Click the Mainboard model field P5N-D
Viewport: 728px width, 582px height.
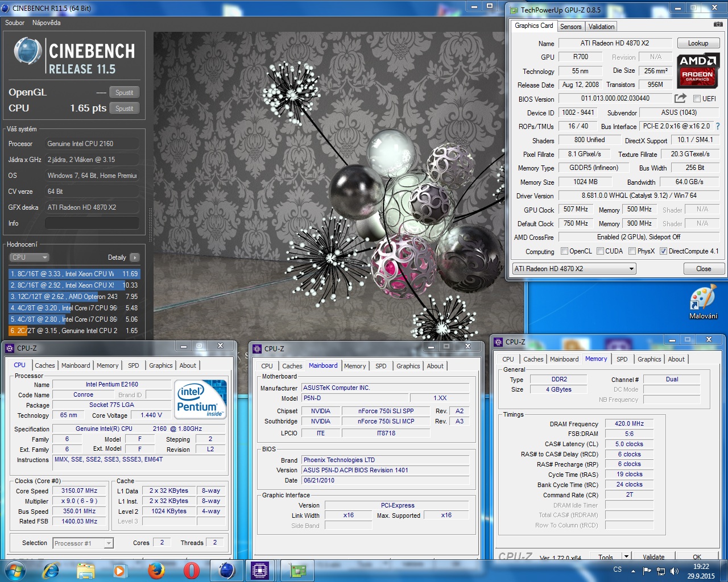(x=354, y=398)
